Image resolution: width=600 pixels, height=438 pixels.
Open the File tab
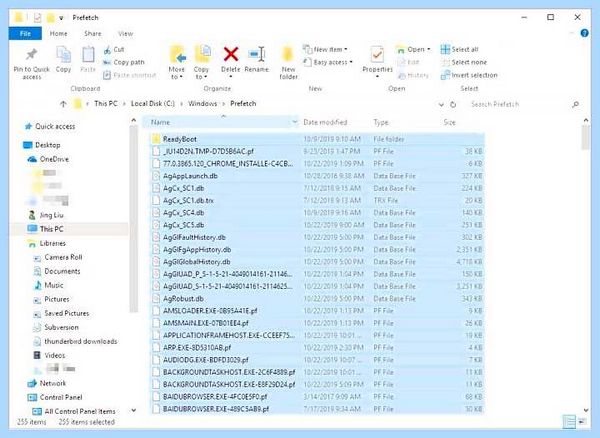[25, 34]
